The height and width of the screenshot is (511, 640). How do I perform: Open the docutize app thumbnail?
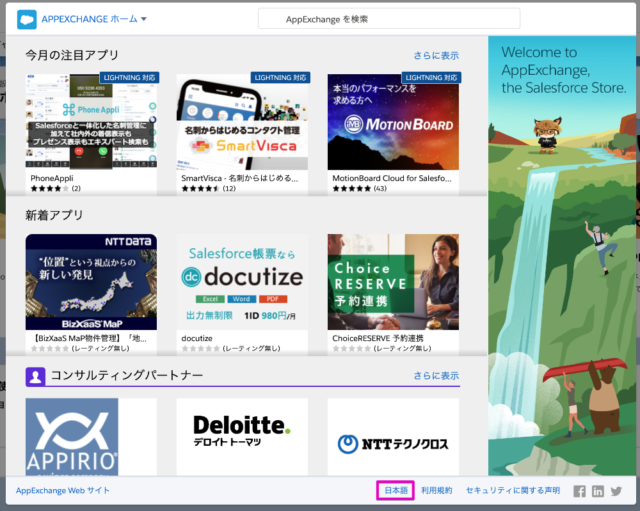point(242,282)
